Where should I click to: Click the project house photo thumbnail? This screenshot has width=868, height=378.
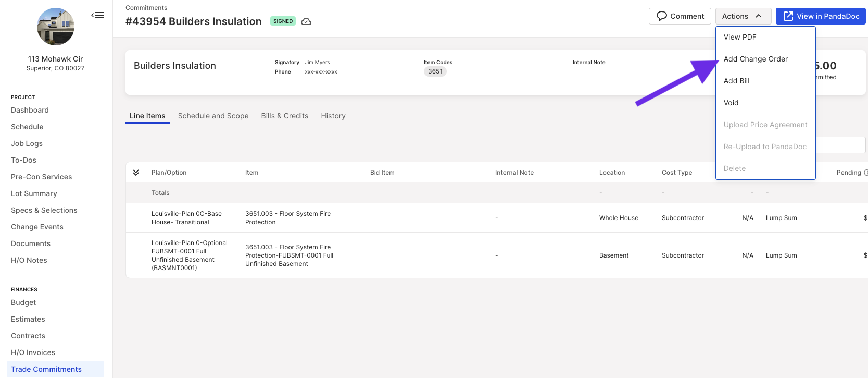pyautogui.click(x=56, y=27)
